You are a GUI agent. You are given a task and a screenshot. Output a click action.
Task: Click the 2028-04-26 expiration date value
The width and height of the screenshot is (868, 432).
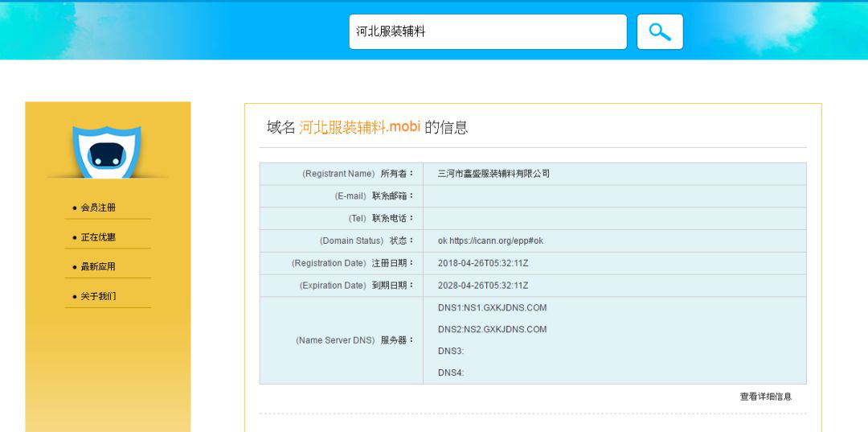coord(482,286)
